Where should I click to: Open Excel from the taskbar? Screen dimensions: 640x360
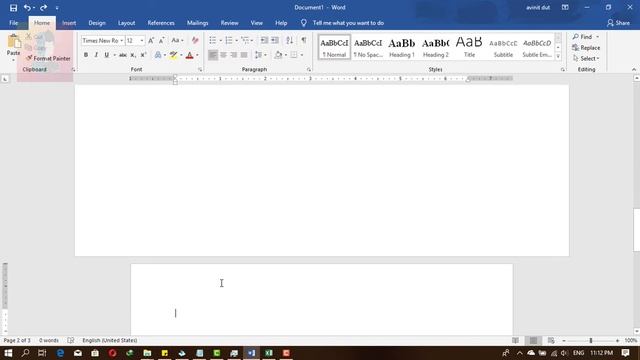click(269, 353)
